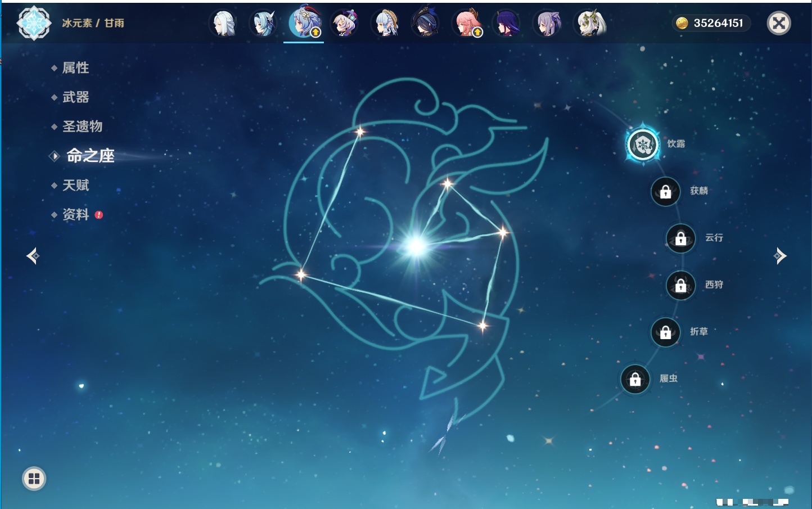Open the 武器 weapon menu

75,97
